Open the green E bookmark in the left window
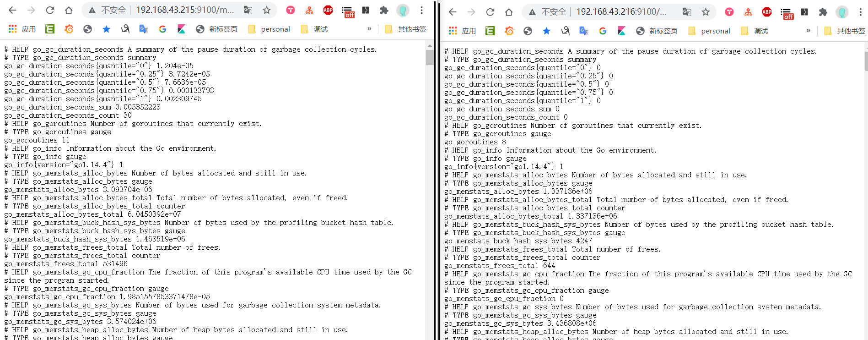 click(x=50, y=29)
